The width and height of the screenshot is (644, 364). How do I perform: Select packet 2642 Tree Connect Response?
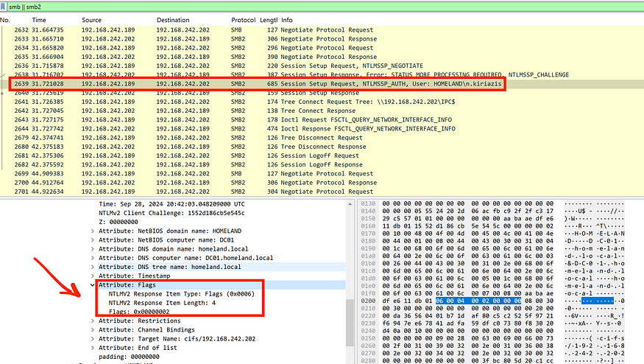[x=322, y=111]
